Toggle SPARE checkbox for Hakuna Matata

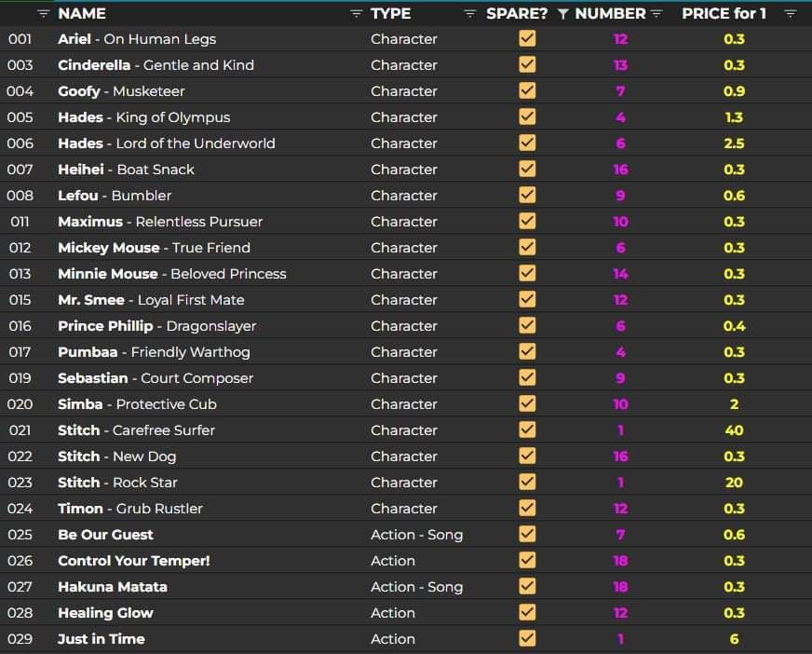point(527,587)
